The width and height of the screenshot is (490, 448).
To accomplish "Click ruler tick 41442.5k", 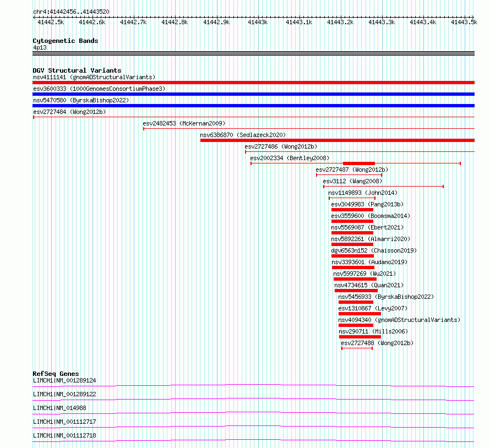I will 51,22.
